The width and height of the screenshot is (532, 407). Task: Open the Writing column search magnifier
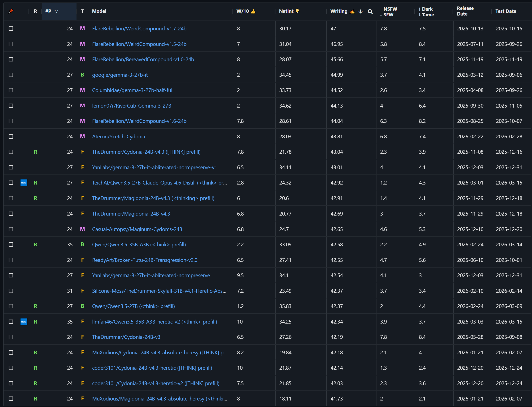point(370,11)
